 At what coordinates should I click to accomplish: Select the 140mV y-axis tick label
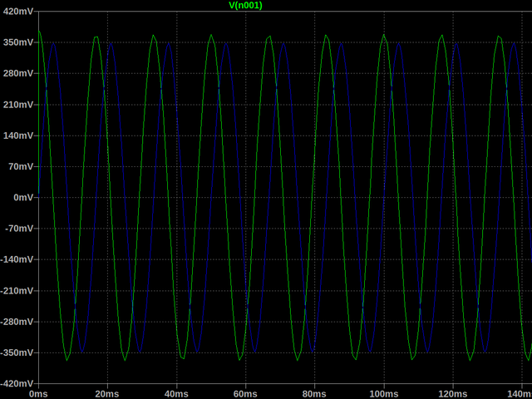17,135
